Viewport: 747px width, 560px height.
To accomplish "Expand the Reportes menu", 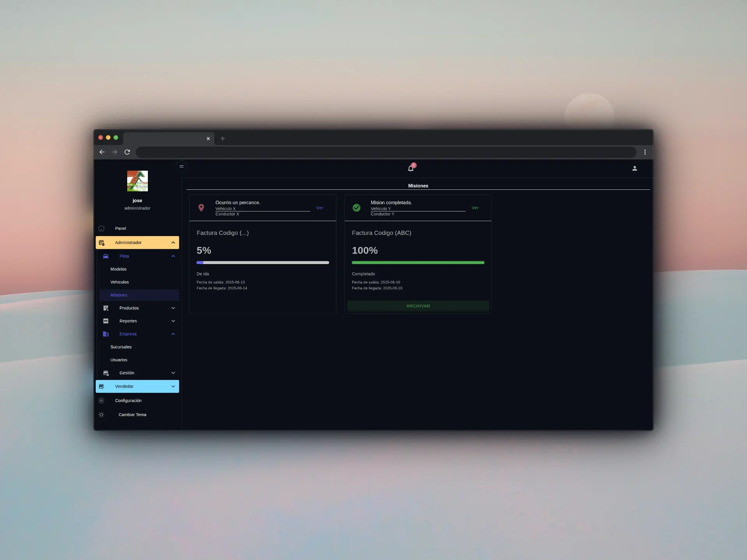I will click(x=173, y=321).
